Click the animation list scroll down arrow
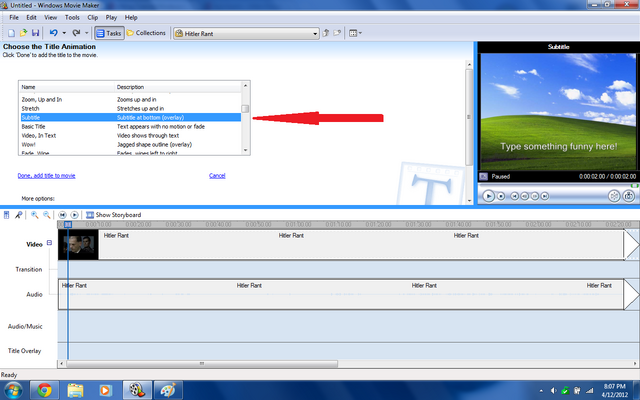 point(245,150)
